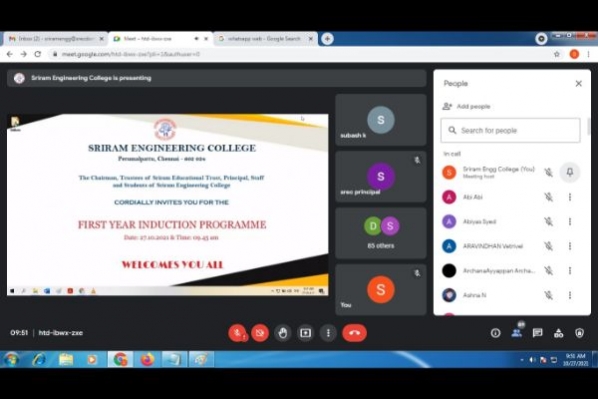The width and height of the screenshot is (598, 399).
Task: Open the chat messages icon
Action: pyautogui.click(x=537, y=333)
